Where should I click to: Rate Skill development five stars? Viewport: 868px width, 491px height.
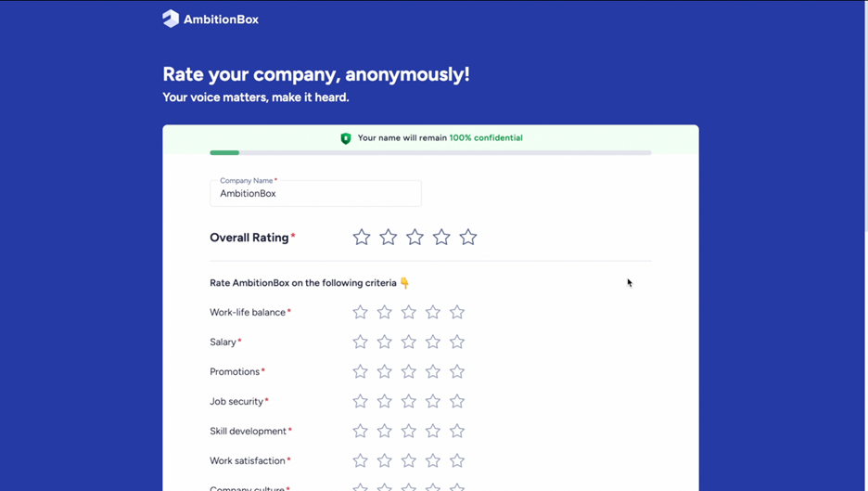click(x=457, y=432)
